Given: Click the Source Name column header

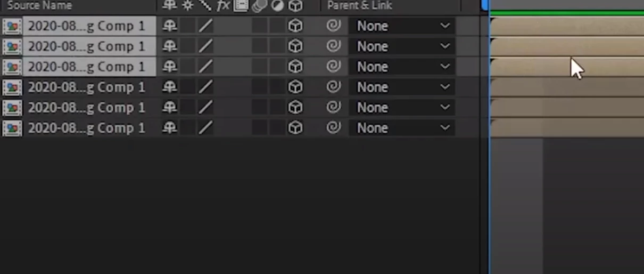Looking at the screenshot, I should tap(39, 5).
